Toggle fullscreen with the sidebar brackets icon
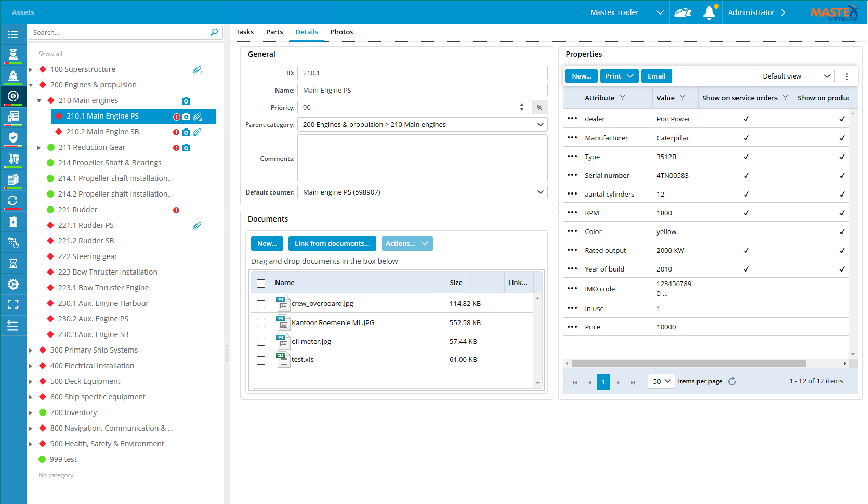 click(13, 305)
